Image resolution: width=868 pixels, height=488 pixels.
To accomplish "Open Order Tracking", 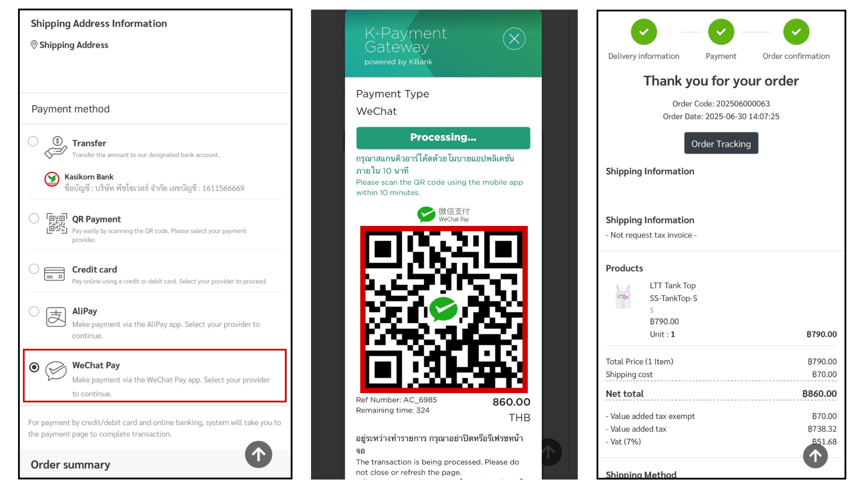I will (721, 143).
